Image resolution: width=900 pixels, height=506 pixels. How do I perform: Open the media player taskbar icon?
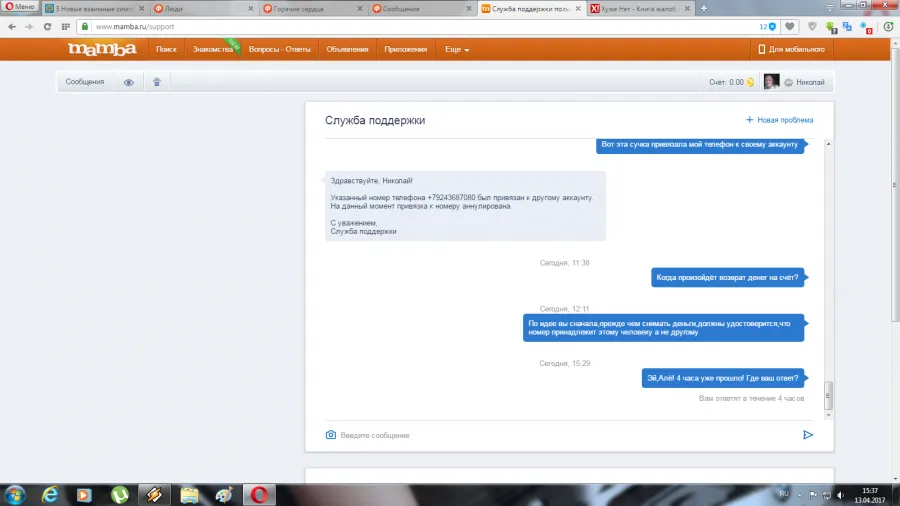(84, 495)
